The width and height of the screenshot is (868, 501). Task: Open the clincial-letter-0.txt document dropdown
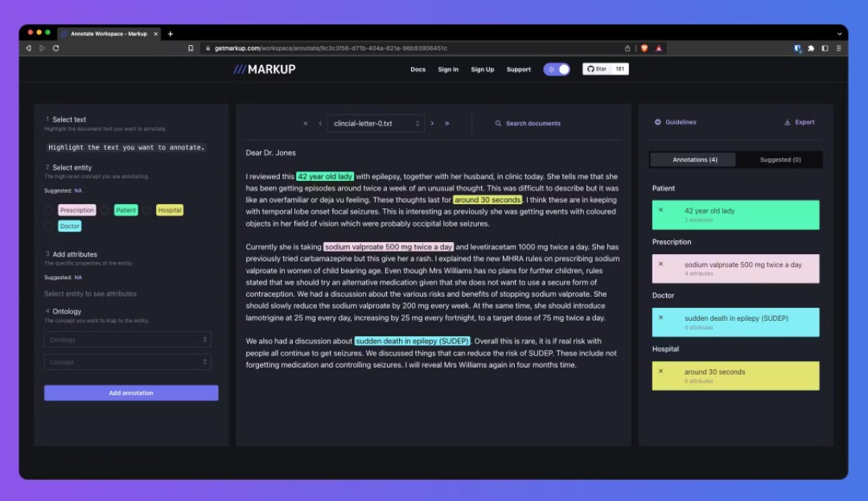tap(375, 124)
